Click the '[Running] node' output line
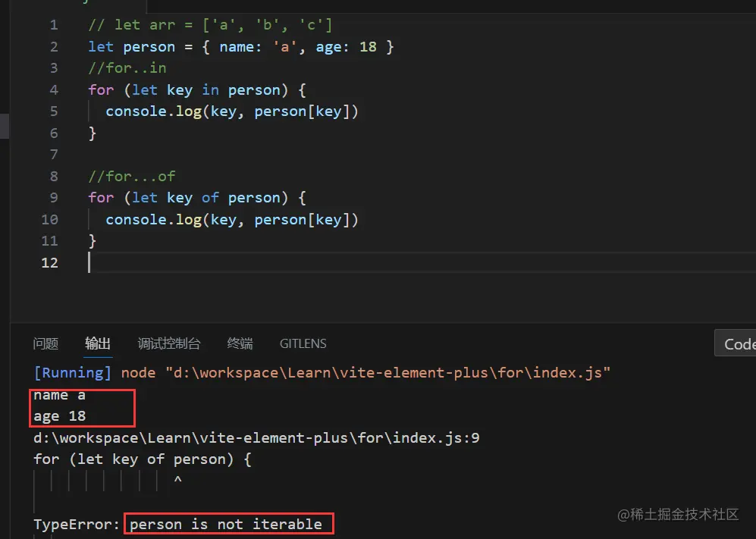This screenshot has width=756, height=539. coord(322,373)
